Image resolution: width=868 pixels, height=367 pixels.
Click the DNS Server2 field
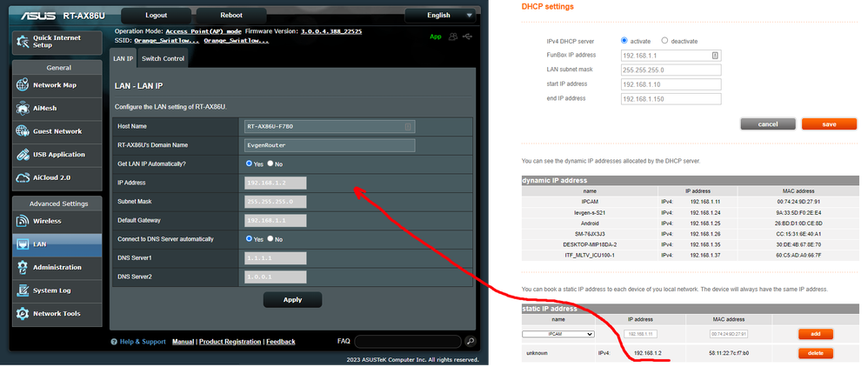pyautogui.click(x=276, y=277)
